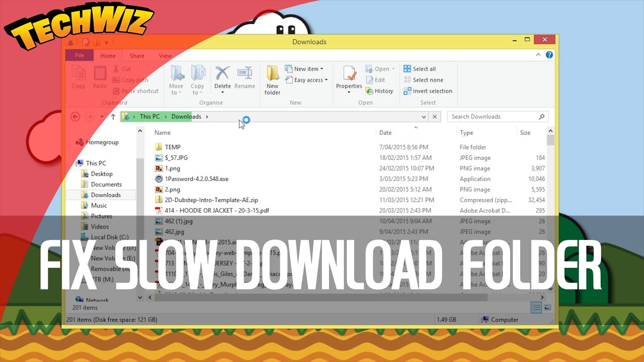Open the File ribbon tab
The image size is (644, 362).
[79, 56]
